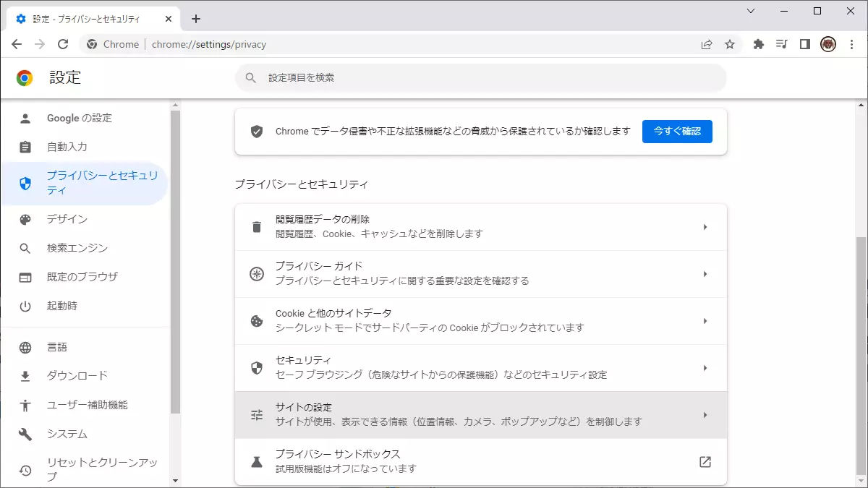Click the back navigation arrow
Image resolution: width=868 pixels, height=488 pixels.
17,44
